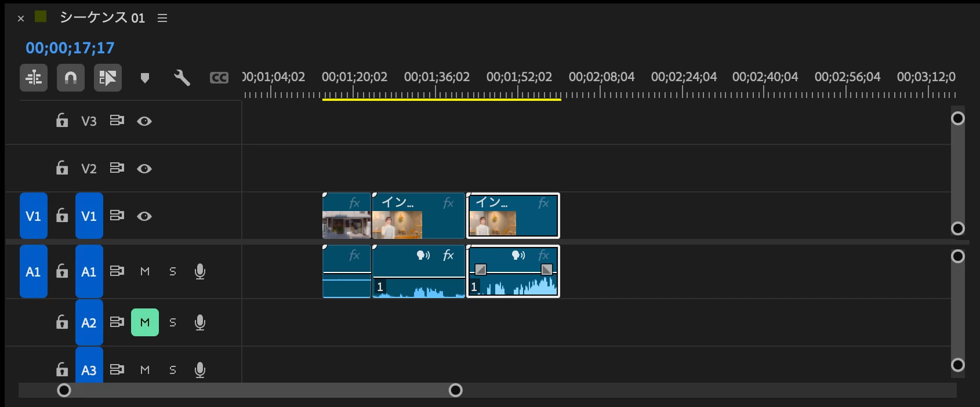The height and width of the screenshot is (407, 980).
Task: Select V3 track label
Action: coord(89,121)
